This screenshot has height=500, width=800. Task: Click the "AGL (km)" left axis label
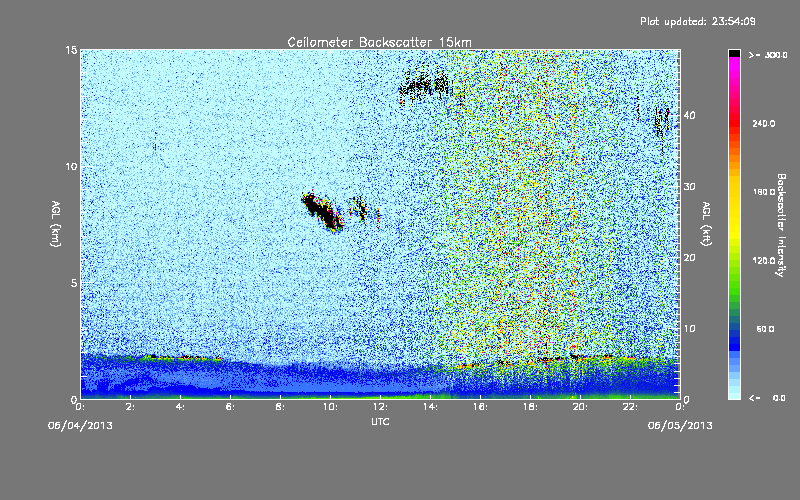[x=56, y=223]
